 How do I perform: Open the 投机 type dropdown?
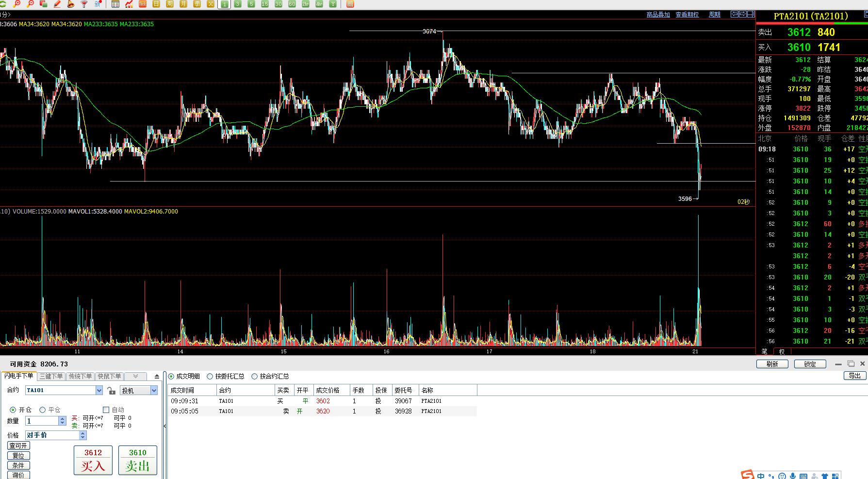pos(154,390)
